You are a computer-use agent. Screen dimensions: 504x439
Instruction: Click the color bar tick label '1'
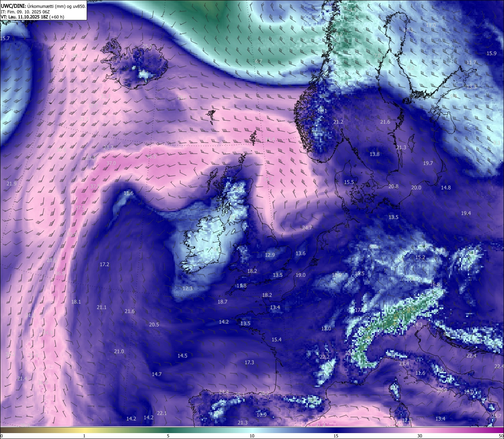84,436
